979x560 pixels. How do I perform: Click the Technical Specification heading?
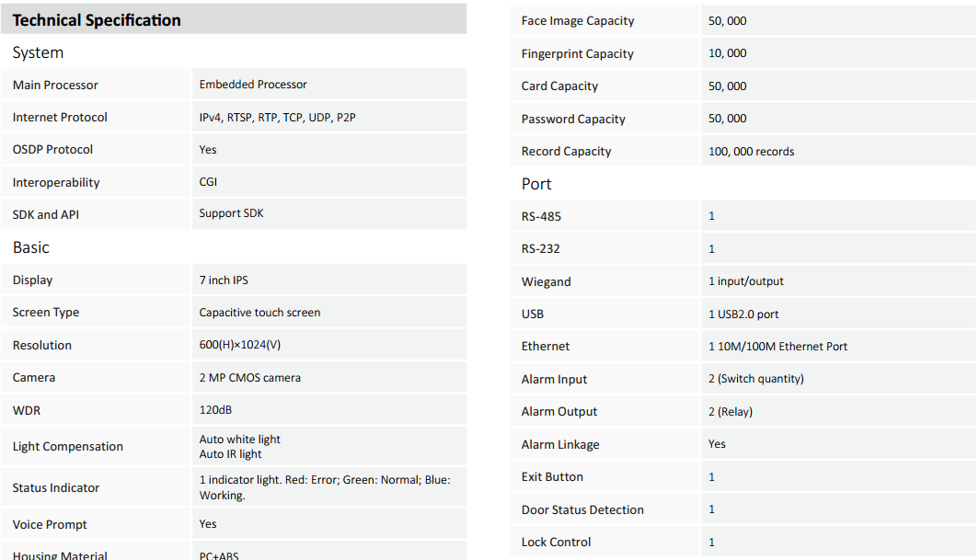(x=97, y=20)
